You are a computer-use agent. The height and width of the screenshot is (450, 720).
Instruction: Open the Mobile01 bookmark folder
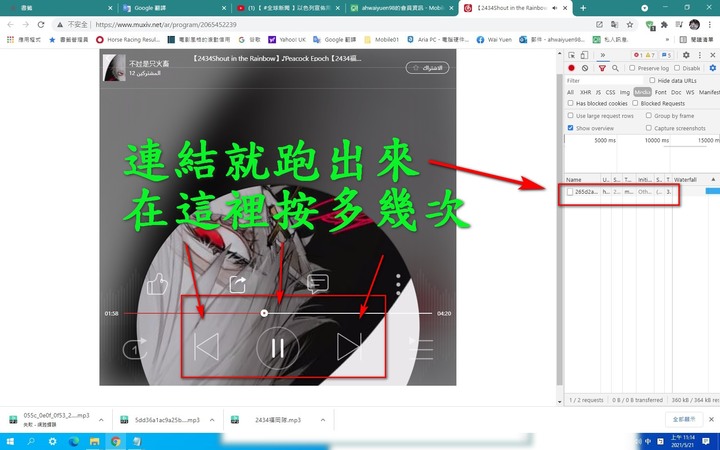tap(382, 40)
